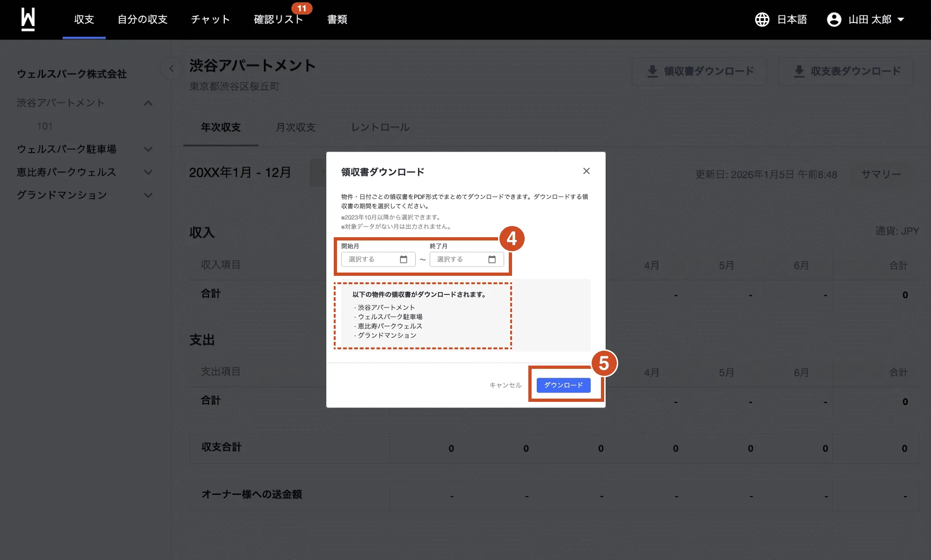Viewport: 931px width, 560px height.
Task: Collapse 渋谷アパートメント in sidebar
Action: point(148,103)
